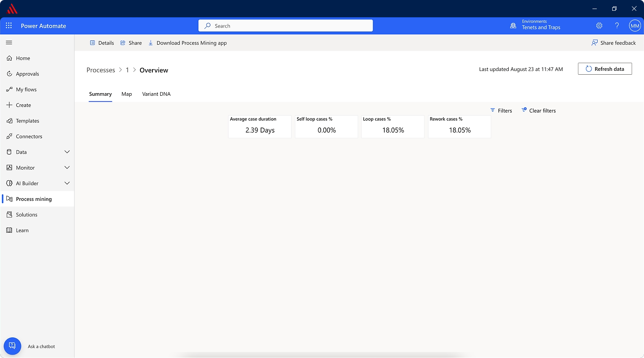Click the Self loop cases % card
This screenshot has height=358, width=644.
point(326,127)
